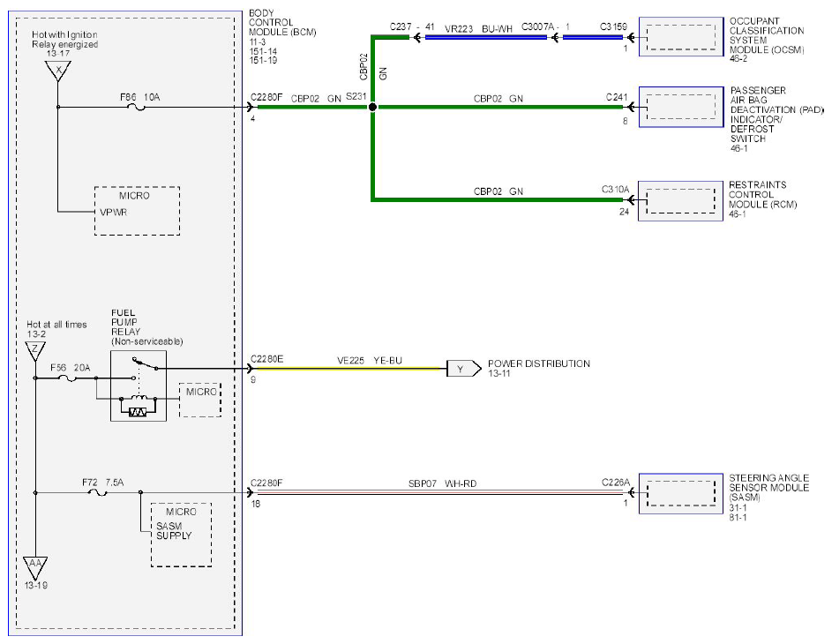This screenshot has height=644, width=832.
Task: Open page reference 13-11 under Power Distribution
Action: coord(498,373)
